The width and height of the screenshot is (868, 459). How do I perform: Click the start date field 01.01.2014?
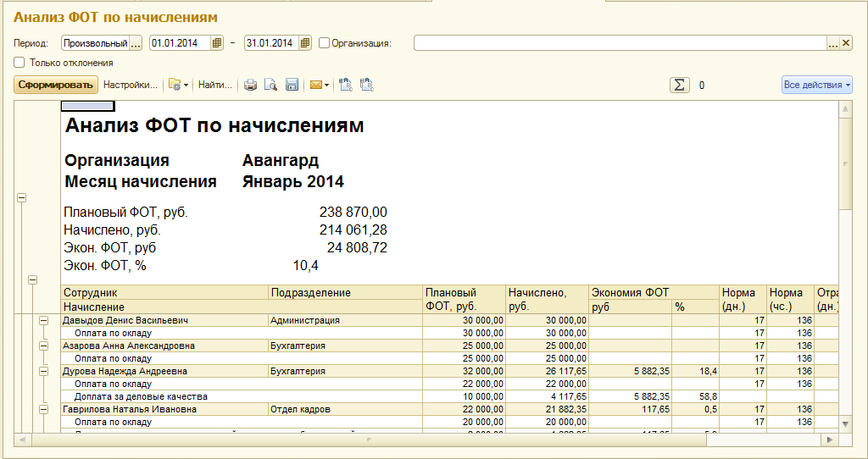(181, 42)
